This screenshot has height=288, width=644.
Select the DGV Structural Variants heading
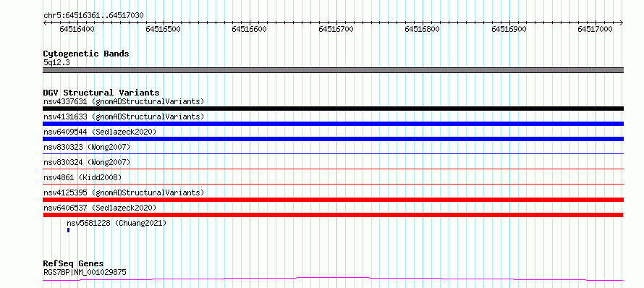(101, 93)
